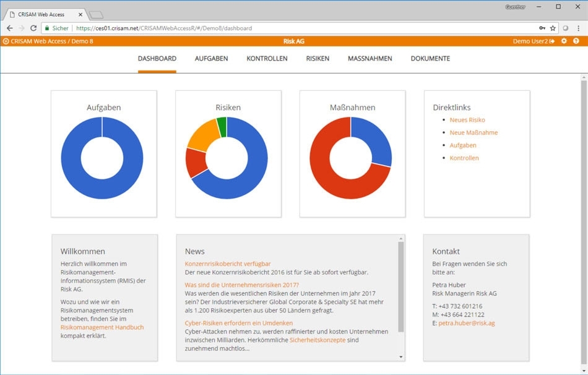This screenshot has height=375, width=588.
Task: Open the DOKUMENTE tab
Action: pyautogui.click(x=430, y=58)
